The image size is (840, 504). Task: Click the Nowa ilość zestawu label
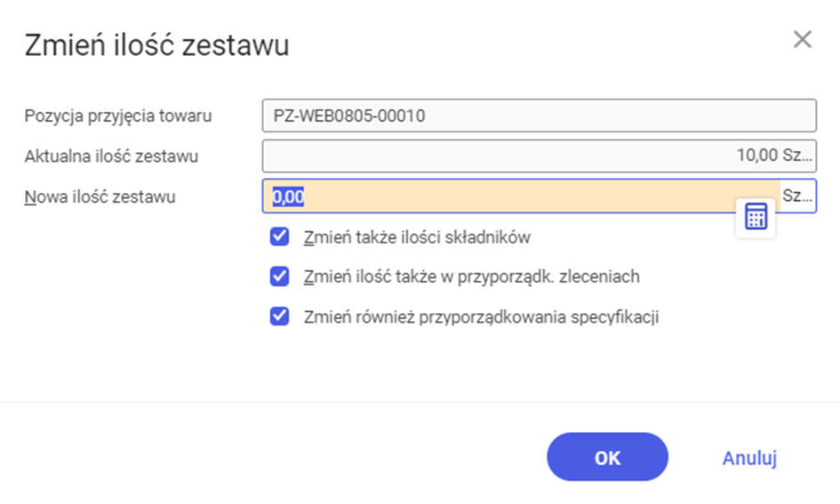[100, 197]
